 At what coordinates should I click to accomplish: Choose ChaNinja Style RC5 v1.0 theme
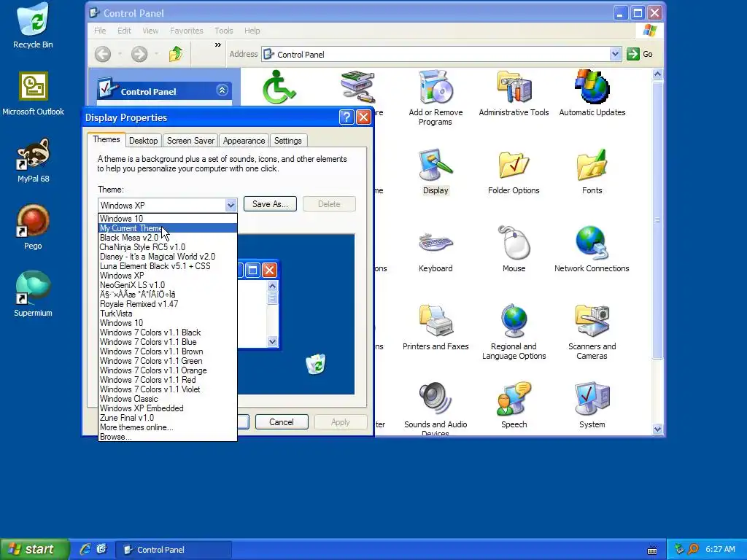[168, 247]
